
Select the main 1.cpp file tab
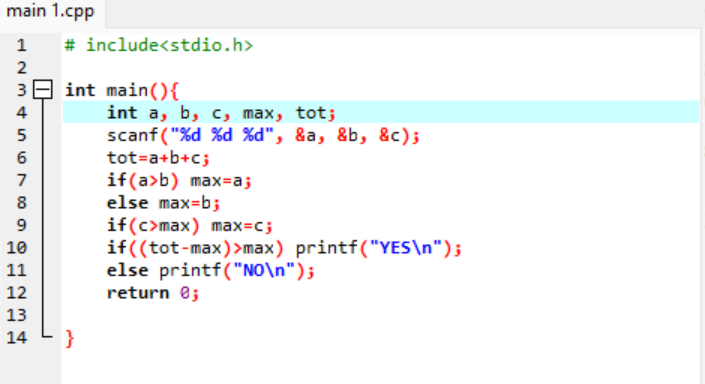click(51, 11)
